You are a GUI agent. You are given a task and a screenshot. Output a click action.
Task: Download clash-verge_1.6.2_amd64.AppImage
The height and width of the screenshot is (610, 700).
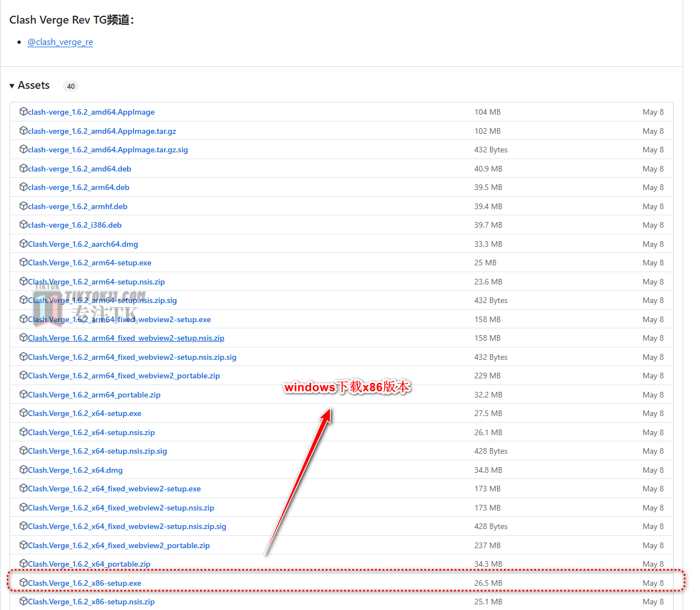[91, 112]
